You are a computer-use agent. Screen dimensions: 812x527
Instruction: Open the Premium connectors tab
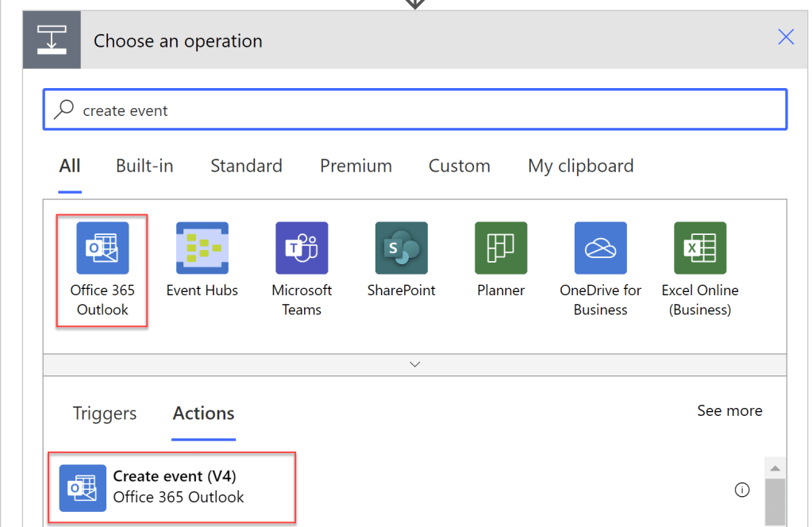355,166
